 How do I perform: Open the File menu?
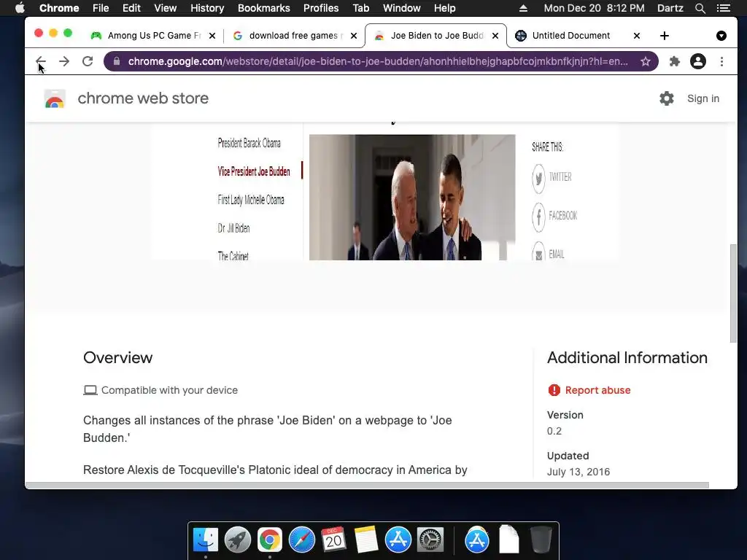point(101,8)
